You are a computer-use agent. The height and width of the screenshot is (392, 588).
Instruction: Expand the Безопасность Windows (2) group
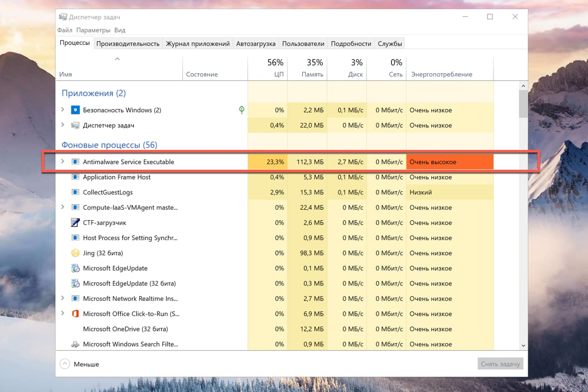click(63, 109)
